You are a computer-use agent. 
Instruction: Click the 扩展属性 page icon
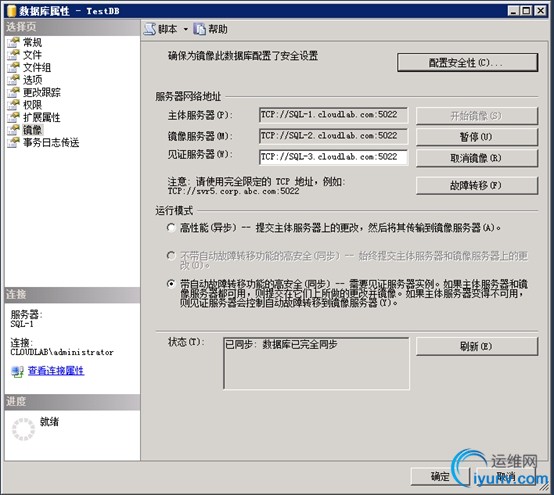(x=13, y=117)
